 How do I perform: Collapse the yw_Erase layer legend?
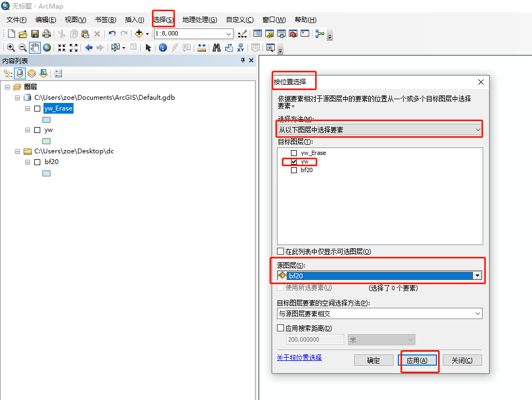27,109
